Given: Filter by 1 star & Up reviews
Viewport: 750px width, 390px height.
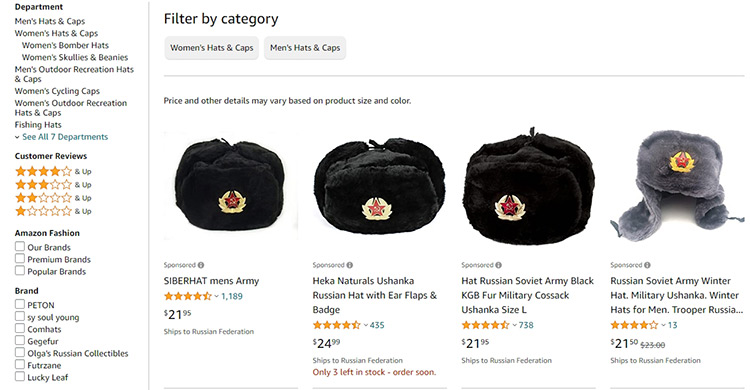Looking at the screenshot, I should 53,211.
